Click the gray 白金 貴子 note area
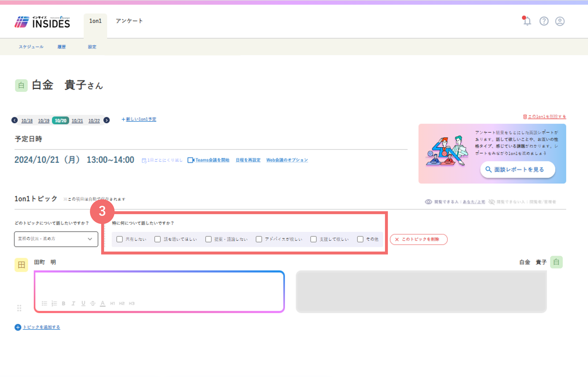The image size is (588, 377). tap(421, 292)
